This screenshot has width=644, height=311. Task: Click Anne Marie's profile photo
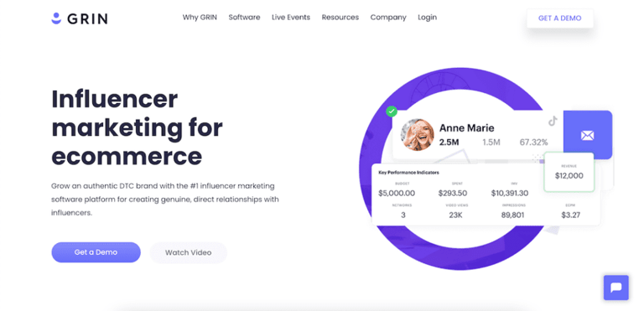418,135
